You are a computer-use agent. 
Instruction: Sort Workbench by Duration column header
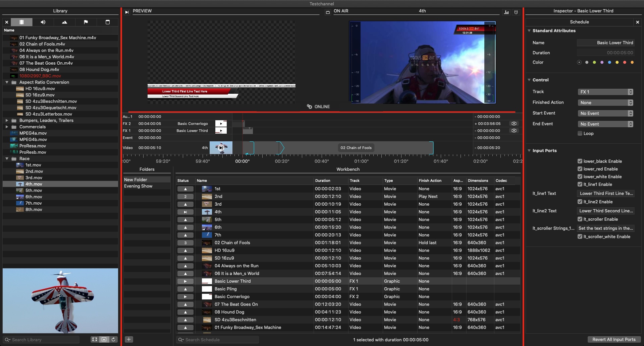330,181
